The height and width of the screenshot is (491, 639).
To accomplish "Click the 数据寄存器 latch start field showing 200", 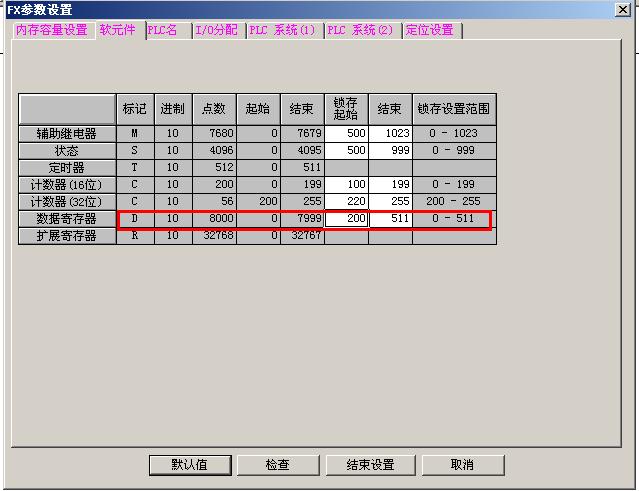I will click(346, 219).
